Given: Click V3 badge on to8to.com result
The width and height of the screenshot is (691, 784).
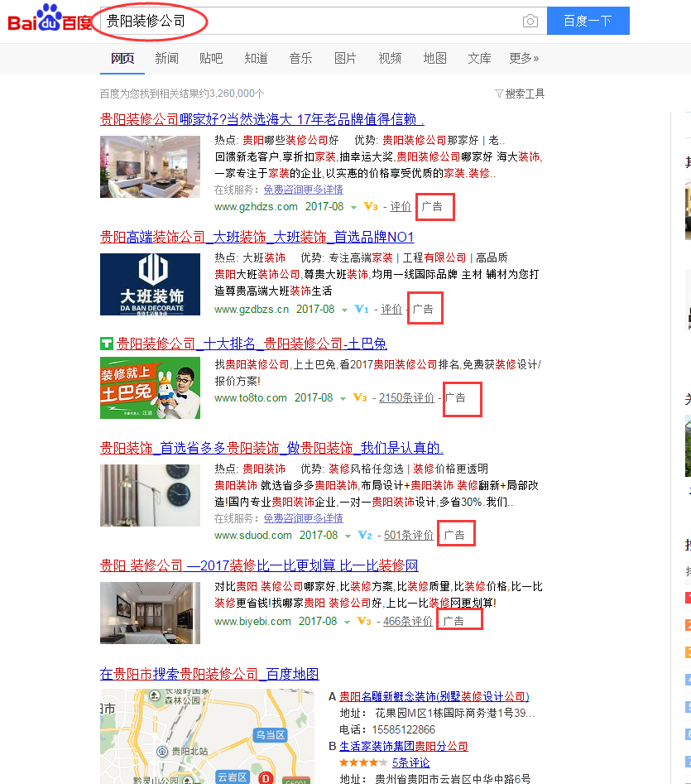Looking at the screenshot, I should (x=360, y=398).
